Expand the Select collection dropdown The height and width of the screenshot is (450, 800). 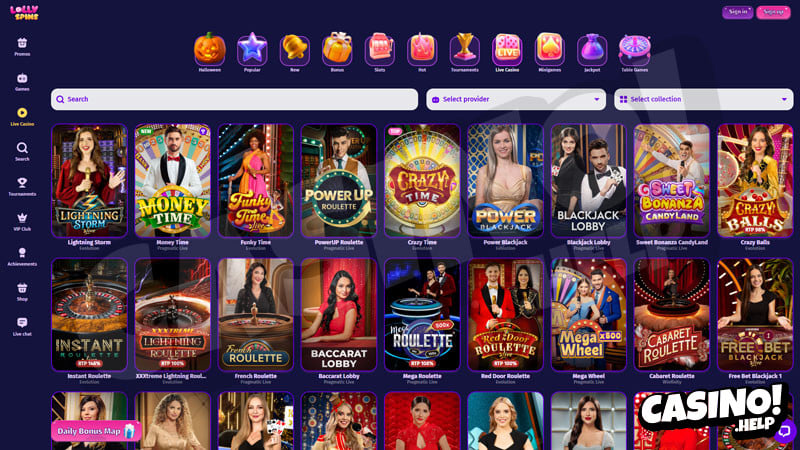pyautogui.click(x=704, y=99)
